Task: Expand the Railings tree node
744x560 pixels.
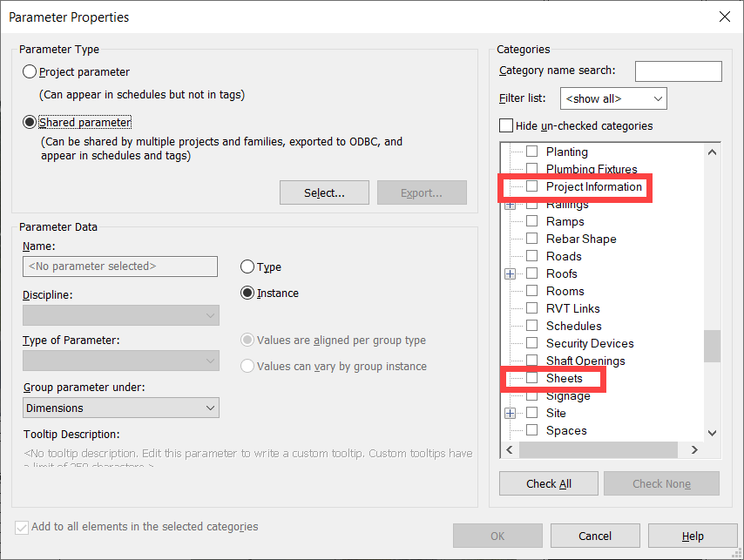Action: (x=511, y=205)
